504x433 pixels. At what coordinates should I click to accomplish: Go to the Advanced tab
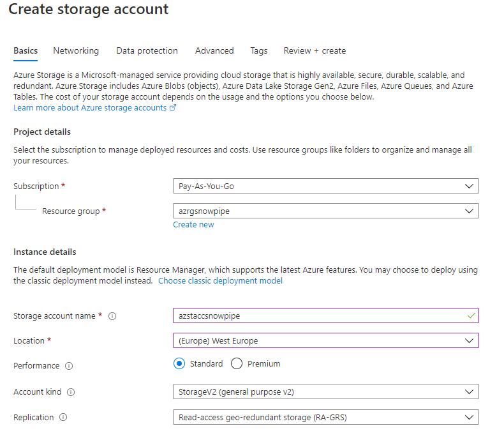tap(214, 51)
